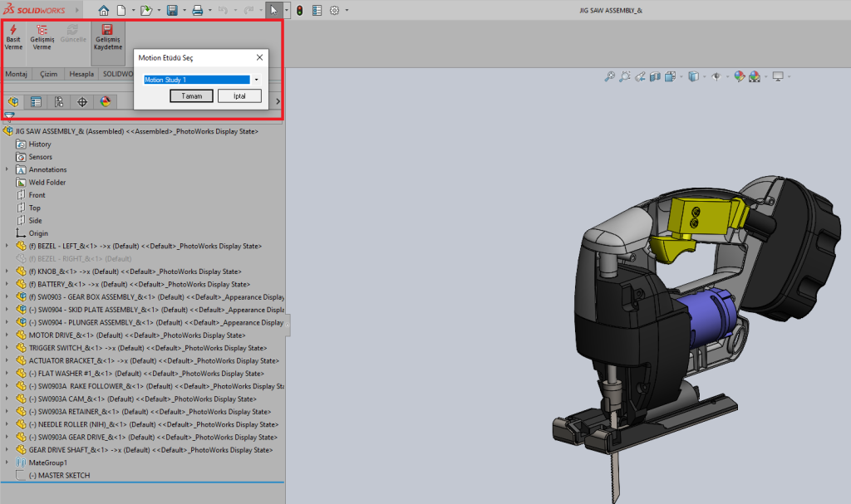851x504 pixels.
Task: Open the Edit Appearance color sphere
Action: click(x=739, y=76)
